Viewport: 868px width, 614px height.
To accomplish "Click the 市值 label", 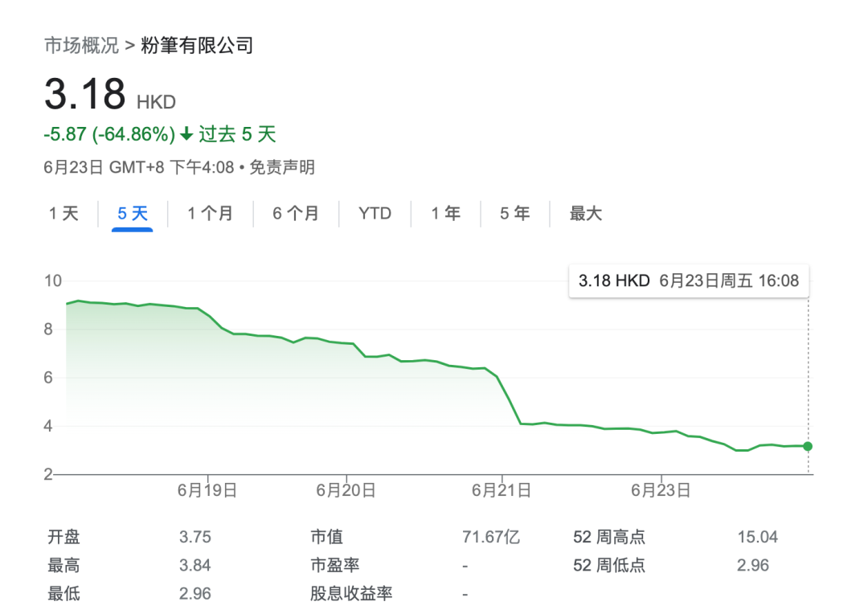I will tap(326, 537).
